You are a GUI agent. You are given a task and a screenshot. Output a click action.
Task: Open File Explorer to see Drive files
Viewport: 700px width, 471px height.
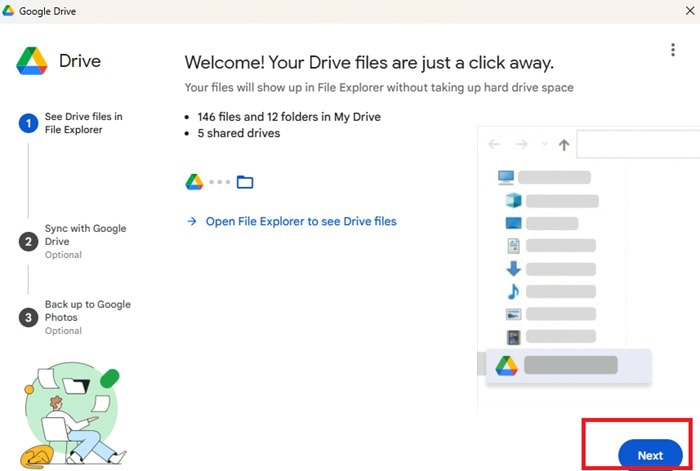(x=300, y=221)
